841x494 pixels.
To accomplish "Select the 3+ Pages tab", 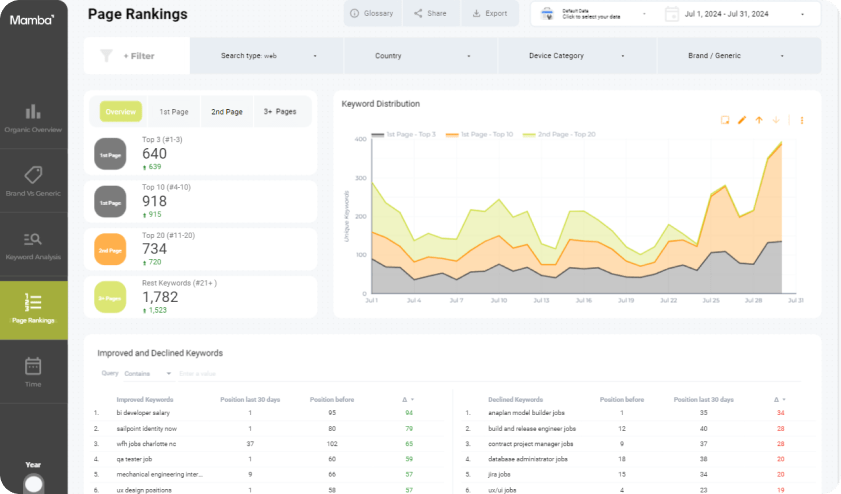I will tap(280, 112).
